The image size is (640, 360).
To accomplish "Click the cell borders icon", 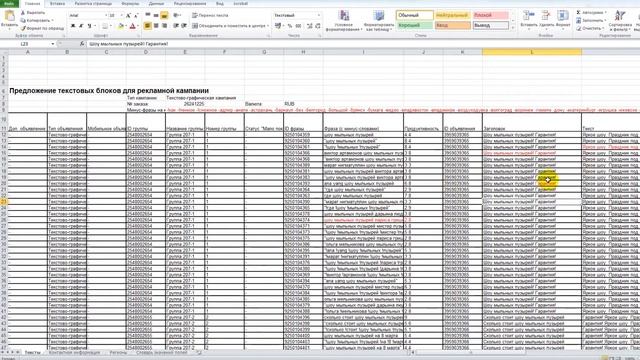I will (x=105, y=26).
